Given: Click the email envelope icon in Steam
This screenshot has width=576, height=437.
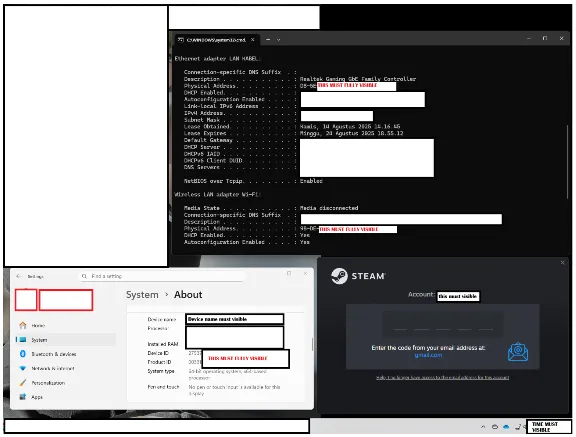Looking at the screenshot, I should (518, 352).
